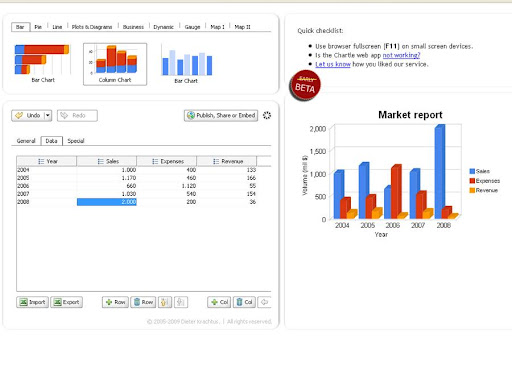
Task: Delete a row with the trash Row button
Action: pyautogui.click(x=143, y=302)
